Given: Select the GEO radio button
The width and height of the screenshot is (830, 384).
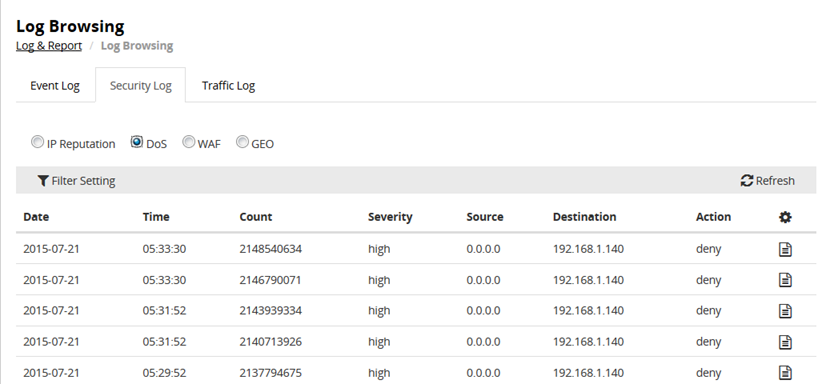Looking at the screenshot, I should (x=242, y=142).
